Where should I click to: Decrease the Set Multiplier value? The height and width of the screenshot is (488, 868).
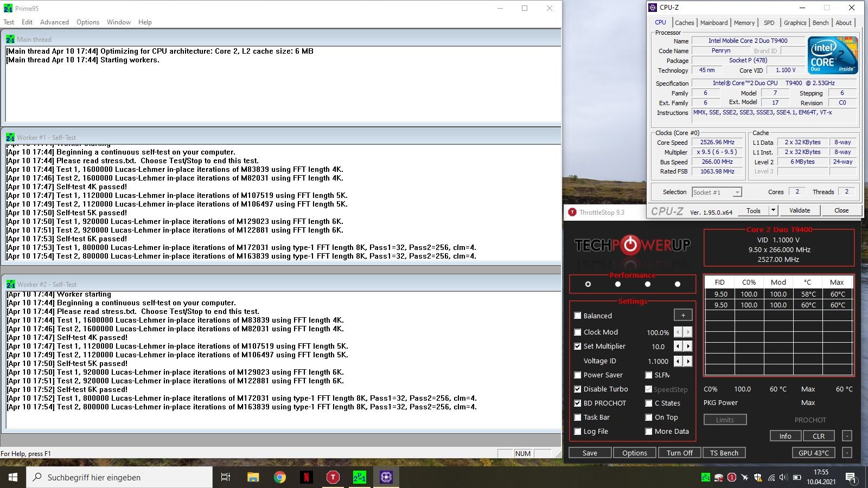point(678,346)
